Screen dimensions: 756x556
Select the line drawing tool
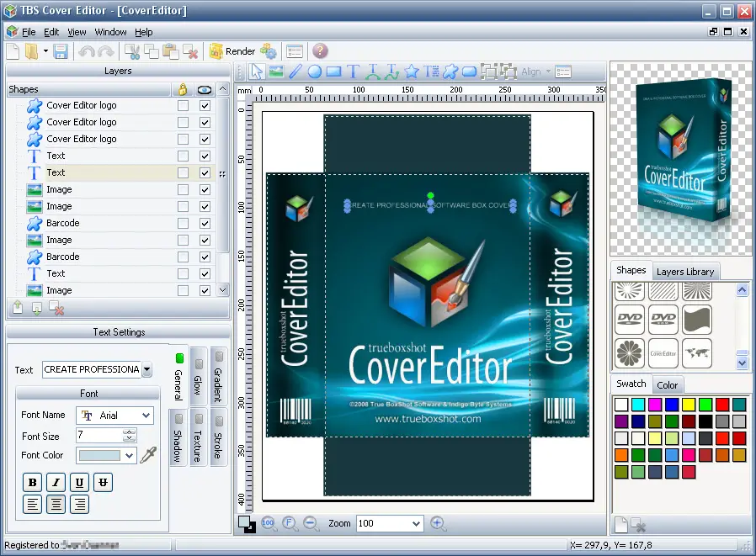(x=295, y=71)
